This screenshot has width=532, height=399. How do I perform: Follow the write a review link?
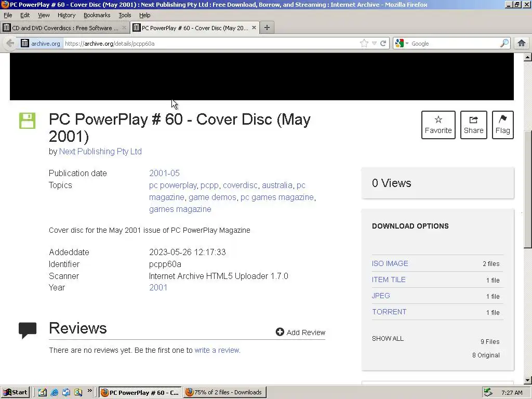[x=217, y=350]
